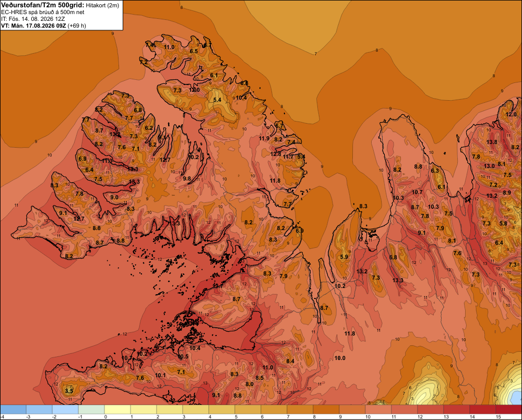This screenshot has height=420, width=522.
Task: Click the temperature value '11.3'
Action: click(107, 161)
